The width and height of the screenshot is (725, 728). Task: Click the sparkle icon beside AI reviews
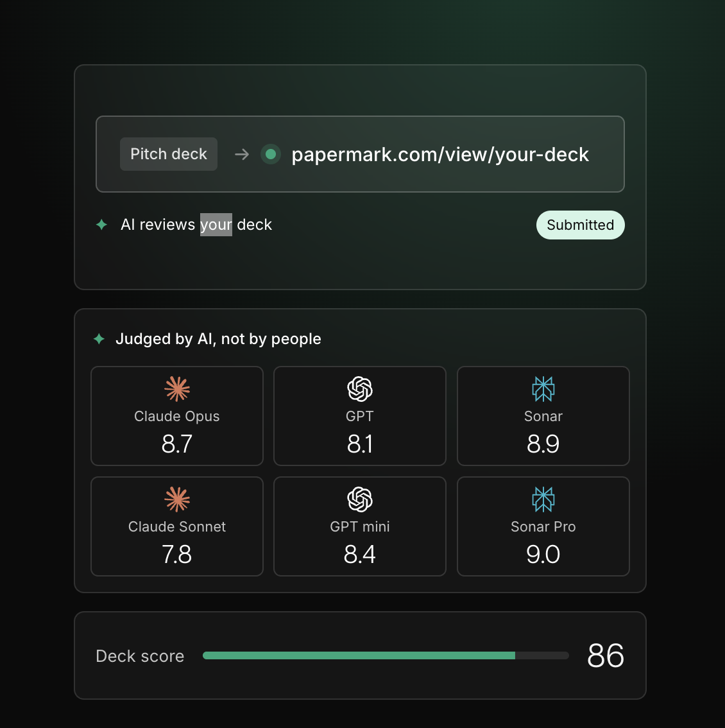click(101, 225)
